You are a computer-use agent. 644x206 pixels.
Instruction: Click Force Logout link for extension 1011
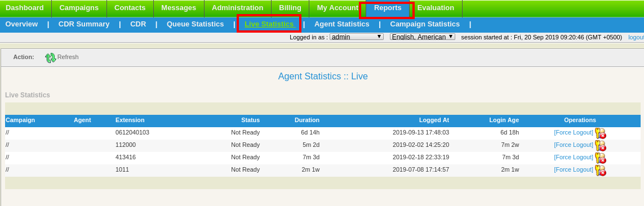[574, 169]
